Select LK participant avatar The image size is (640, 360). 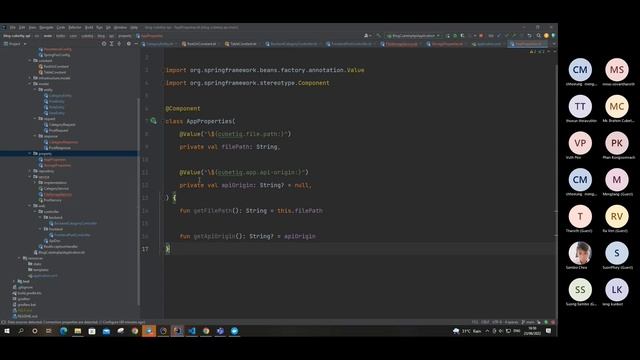coord(617,290)
